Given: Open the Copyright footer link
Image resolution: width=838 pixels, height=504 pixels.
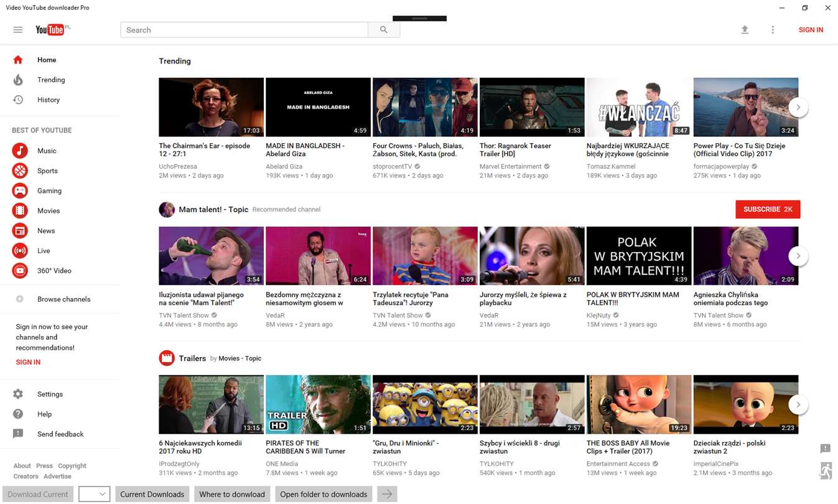Looking at the screenshot, I should (72, 465).
